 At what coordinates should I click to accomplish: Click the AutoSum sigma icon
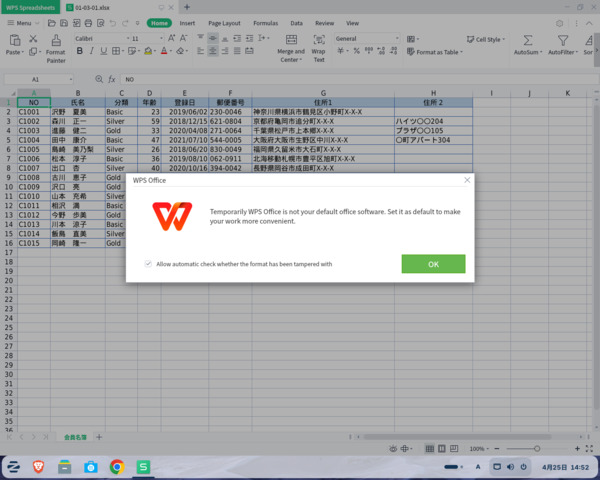[x=528, y=40]
